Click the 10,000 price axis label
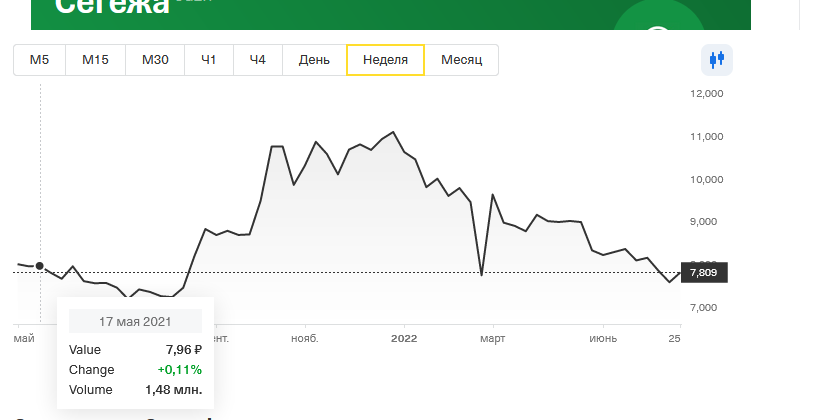 [x=707, y=179]
